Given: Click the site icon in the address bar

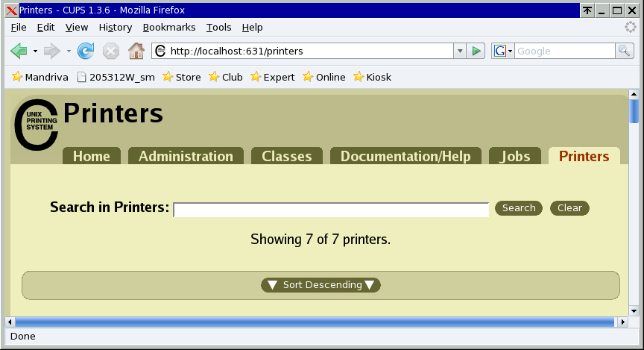Looking at the screenshot, I should point(160,51).
